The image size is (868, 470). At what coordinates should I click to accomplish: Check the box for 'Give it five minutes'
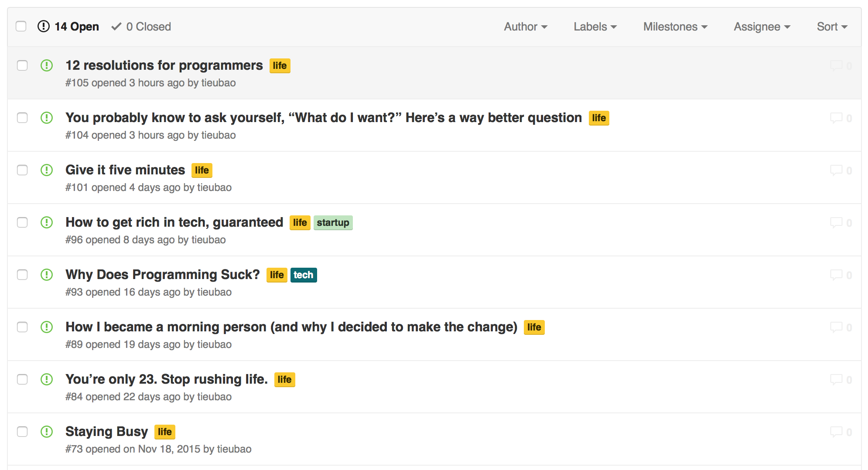click(22, 170)
